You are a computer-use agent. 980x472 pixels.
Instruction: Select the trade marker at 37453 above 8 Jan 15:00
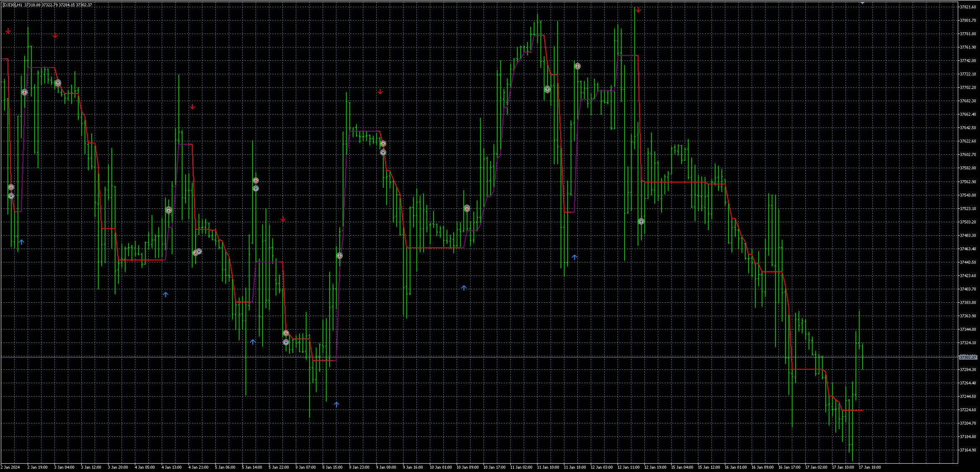(x=340, y=256)
